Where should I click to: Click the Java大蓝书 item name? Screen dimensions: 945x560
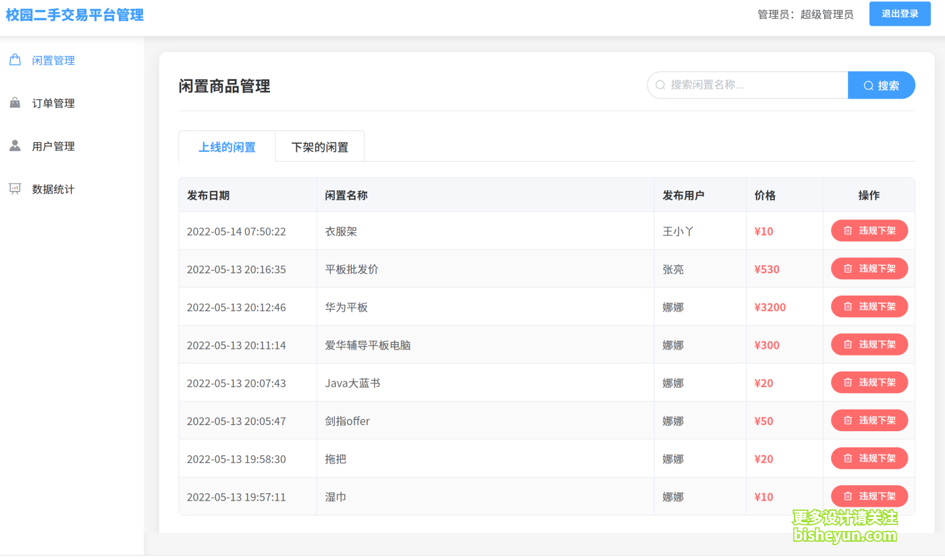click(x=352, y=383)
